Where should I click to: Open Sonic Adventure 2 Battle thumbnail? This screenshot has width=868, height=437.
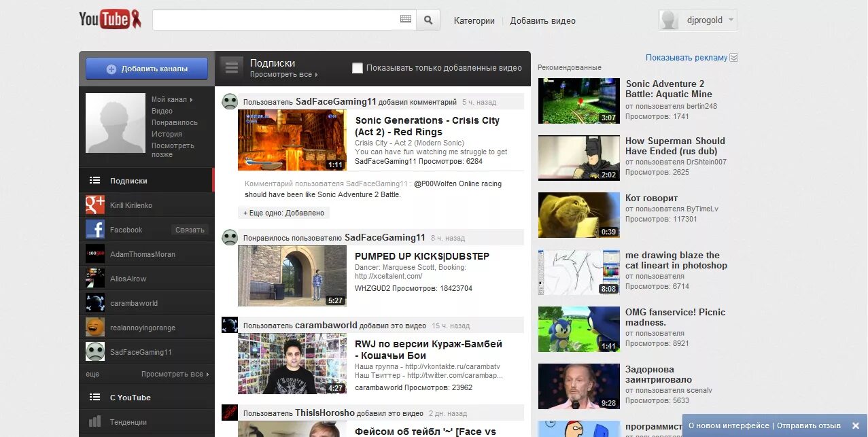pos(579,101)
